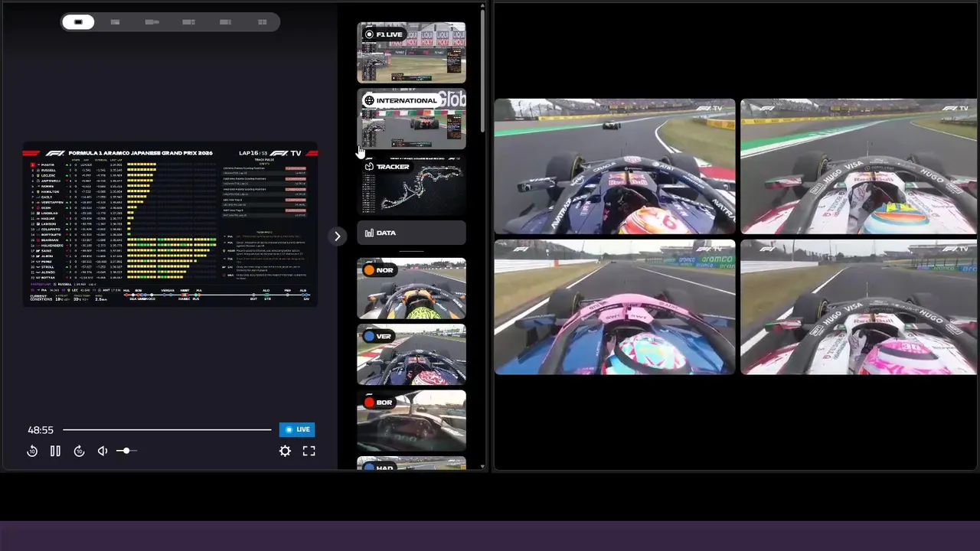Choose the fourth layout icon in layout selector
The height and width of the screenshot is (551, 980).
[188, 22]
